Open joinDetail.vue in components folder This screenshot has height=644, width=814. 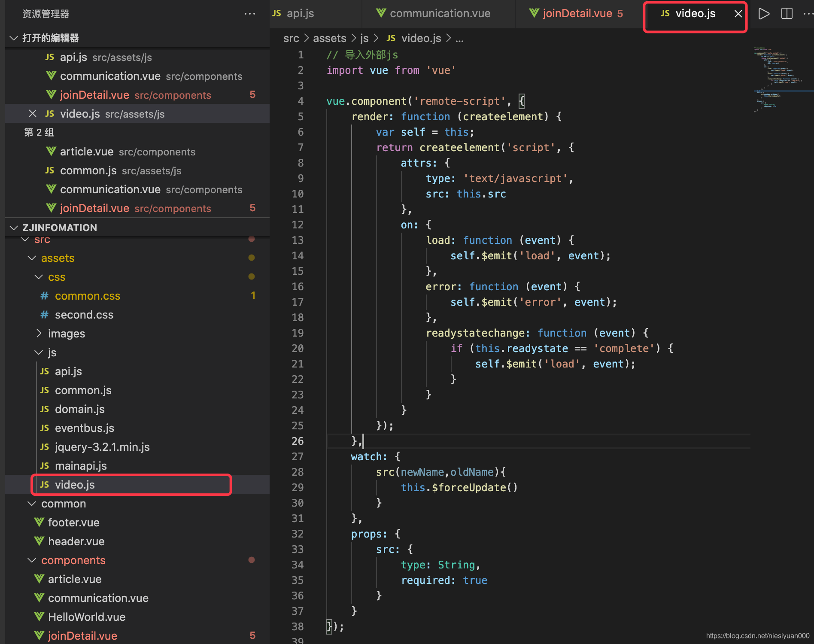[x=137, y=636]
